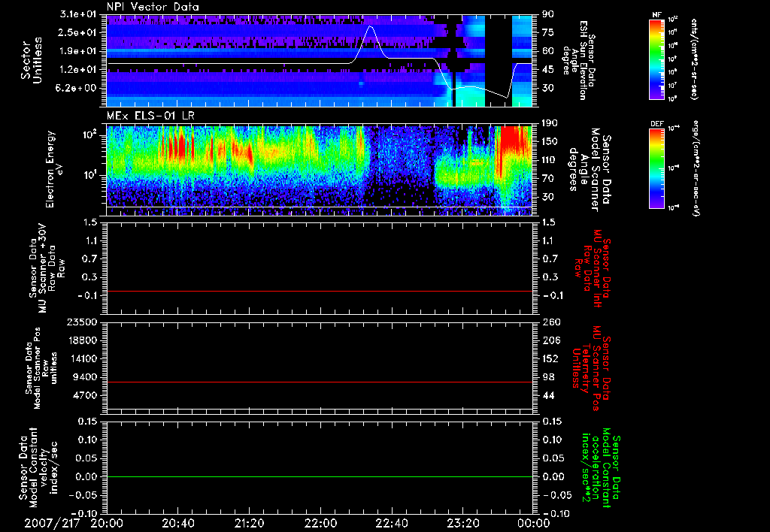Viewport: 770px width, 532px height.
Task: Click the 14100 scanner position tick
Action: click(x=81, y=358)
